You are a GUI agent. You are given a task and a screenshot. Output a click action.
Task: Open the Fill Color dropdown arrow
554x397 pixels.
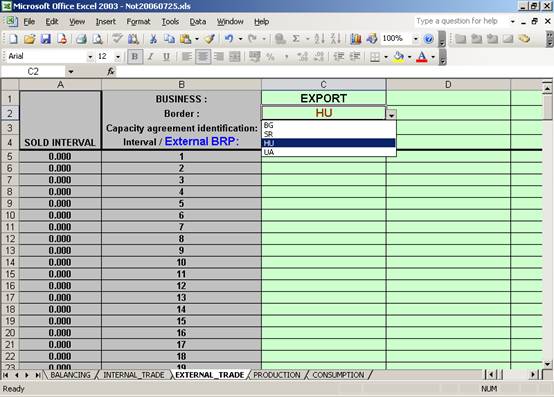[409, 57]
